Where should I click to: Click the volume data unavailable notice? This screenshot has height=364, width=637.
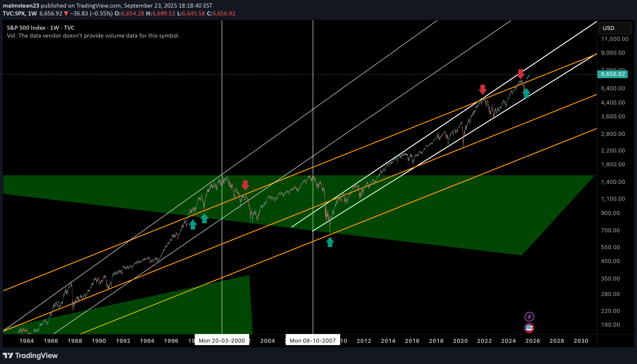[93, 36]
